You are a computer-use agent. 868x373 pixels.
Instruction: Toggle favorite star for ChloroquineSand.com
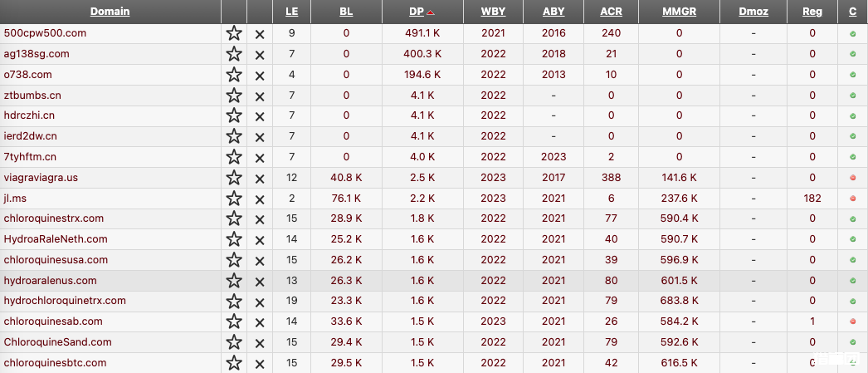tap(234, 342)
